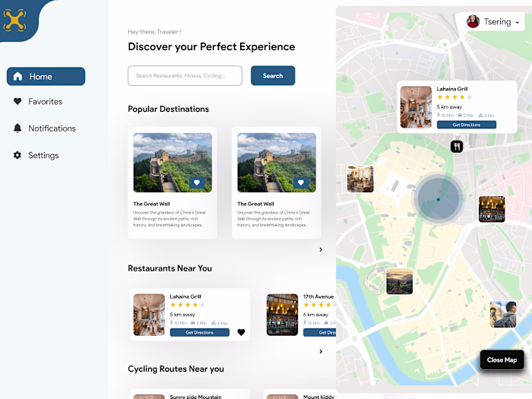Click Tsering's profile avatar

[473, 22]
